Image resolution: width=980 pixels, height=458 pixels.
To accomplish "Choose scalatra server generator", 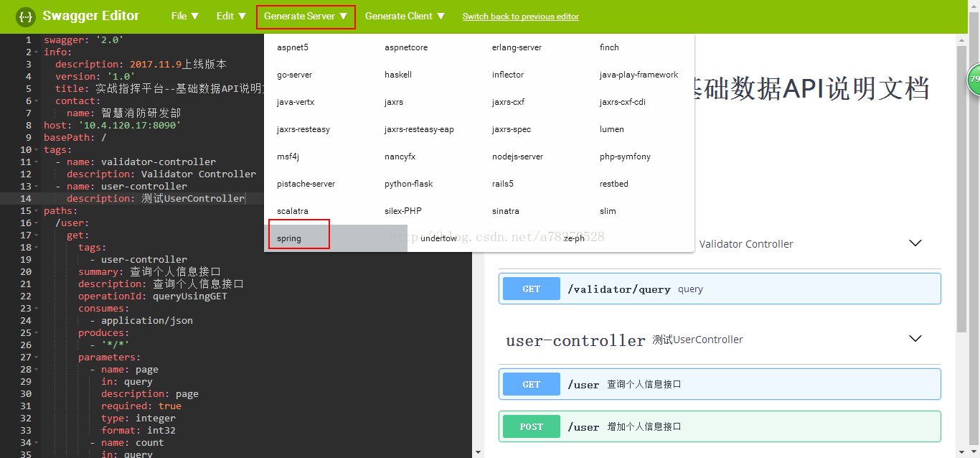I will [x=293, y=211].
